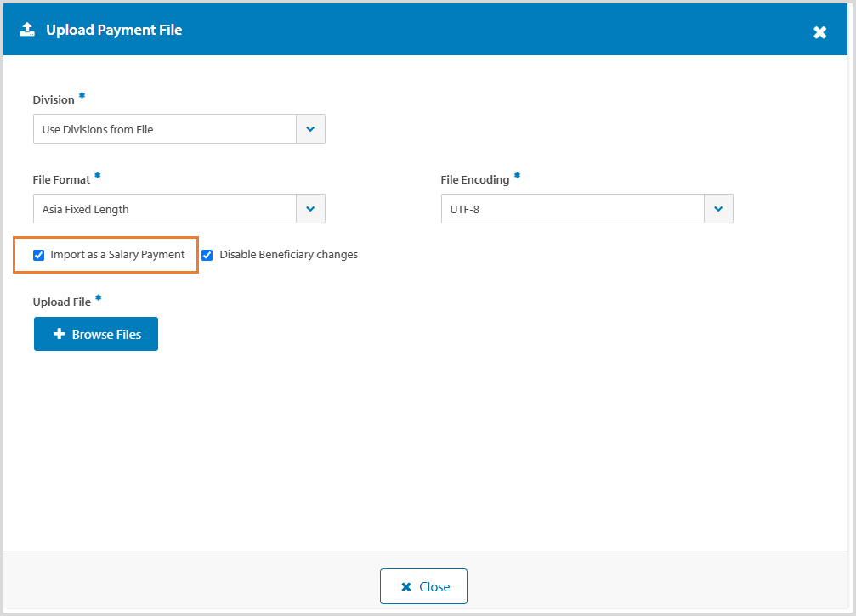Expand the Division dropdown chevron

pos(310,129)
